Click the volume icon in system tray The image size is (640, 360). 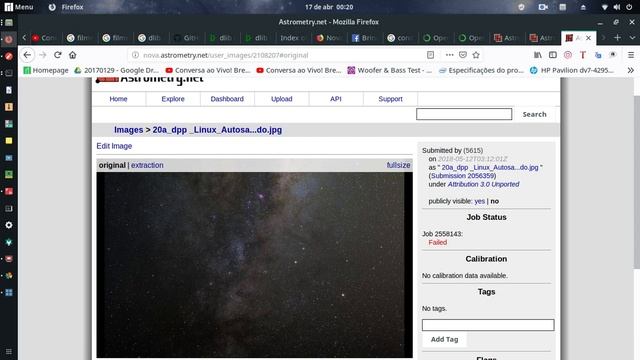(616, 7)
